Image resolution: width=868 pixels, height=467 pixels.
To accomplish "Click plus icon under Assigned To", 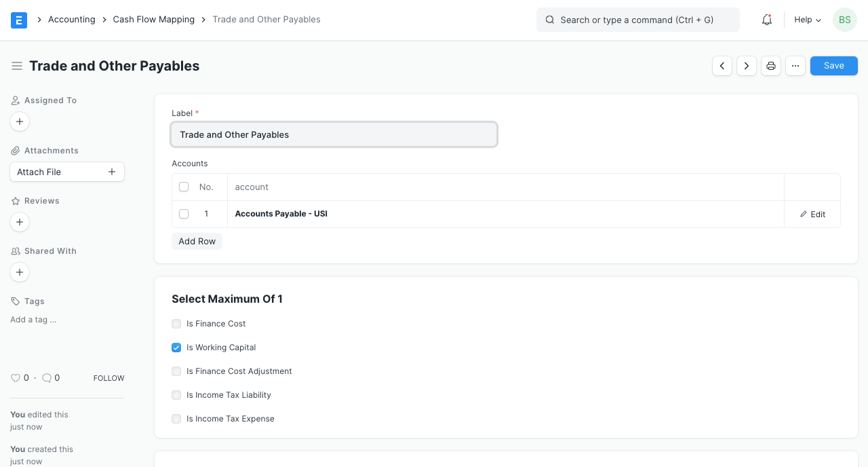I will click(20, 122).
